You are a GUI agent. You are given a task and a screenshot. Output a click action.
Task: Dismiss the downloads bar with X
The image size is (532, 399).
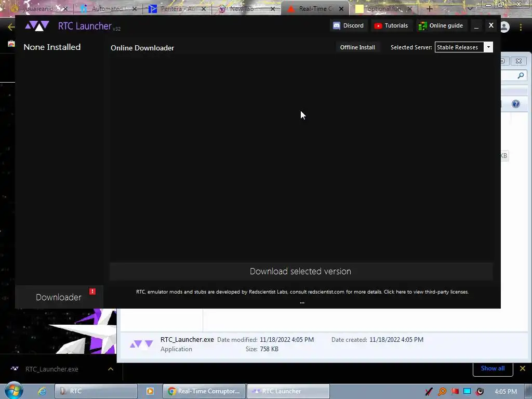coord(523,368)
